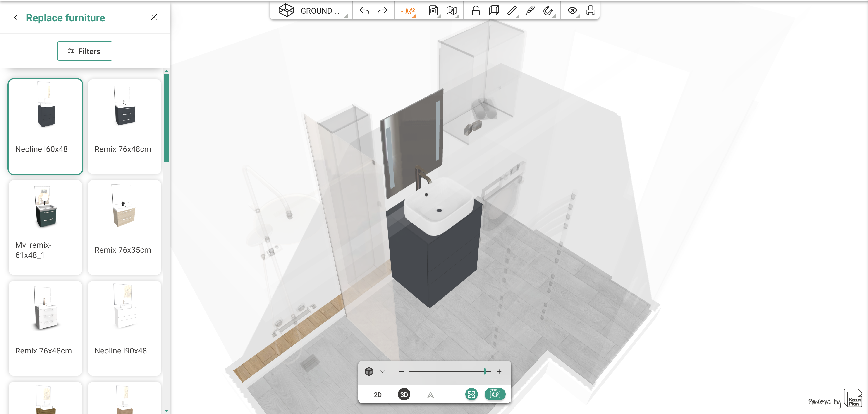Click the fit-to-screen image icon
The width and height of the screenshot is (868, 414).
[x=471, y=394]
